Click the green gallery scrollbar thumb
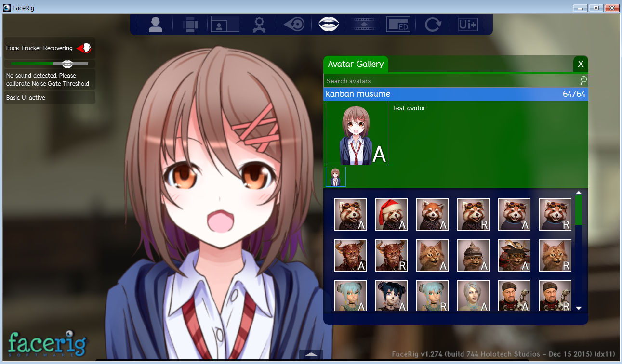 [x=579, y=210]
